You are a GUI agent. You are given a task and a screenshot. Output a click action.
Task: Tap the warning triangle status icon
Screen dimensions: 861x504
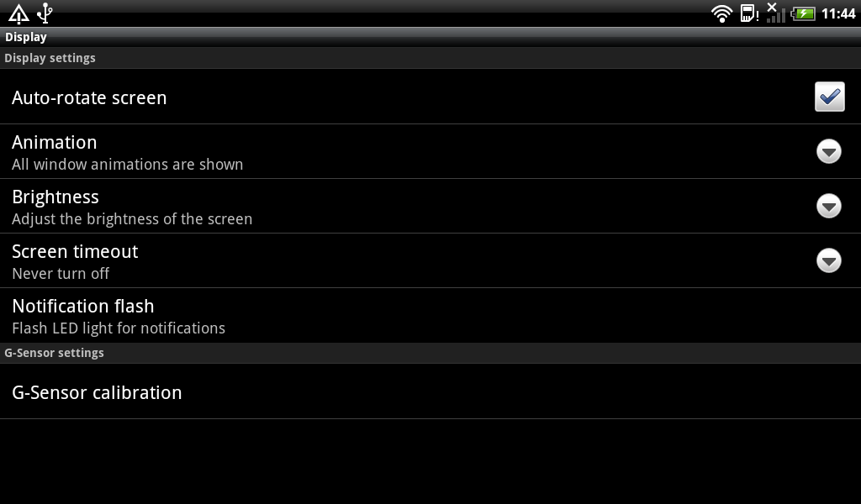pyautogui.click(x=18, y=13)
